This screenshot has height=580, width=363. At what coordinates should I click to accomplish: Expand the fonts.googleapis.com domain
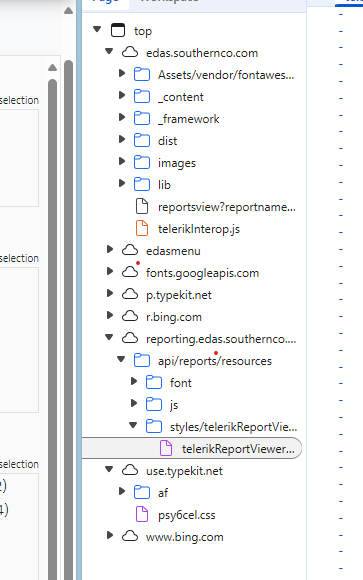click(x=110, y=272)
